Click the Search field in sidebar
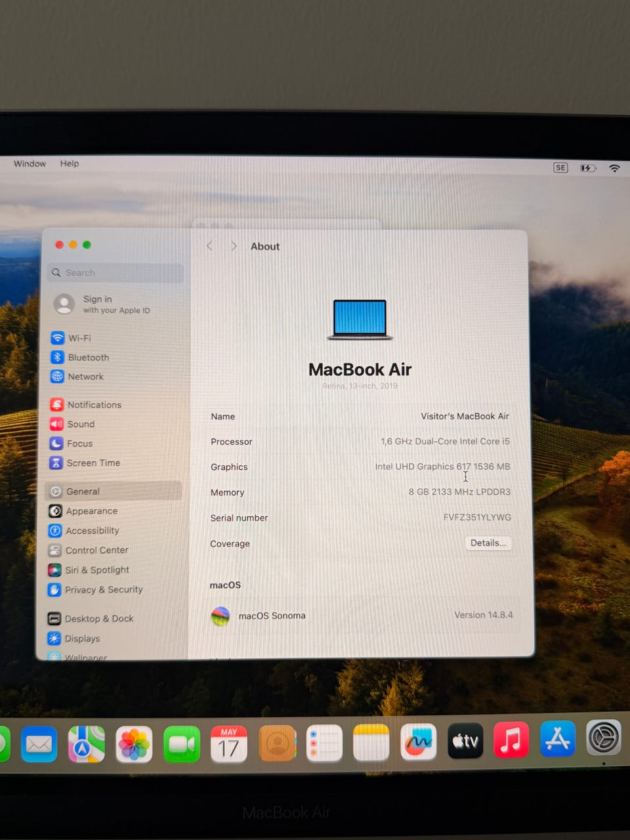Screen dimensions: 630x840 coord(115,272)
